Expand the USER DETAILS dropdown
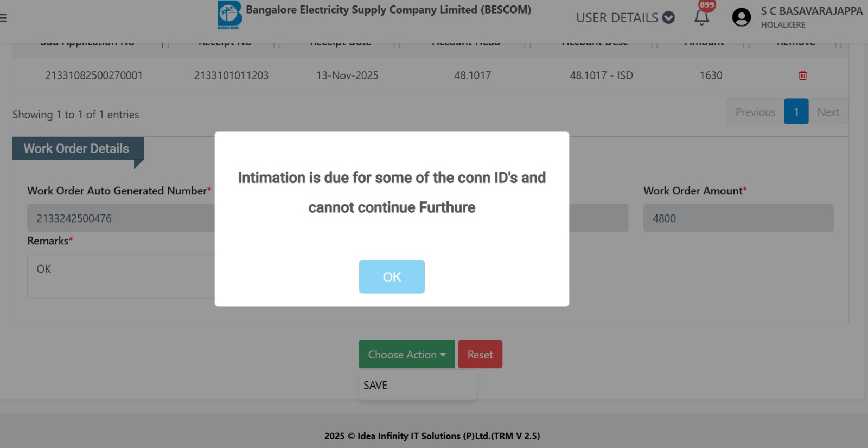Screen dimensions: 868x448 tap(625, 18)
